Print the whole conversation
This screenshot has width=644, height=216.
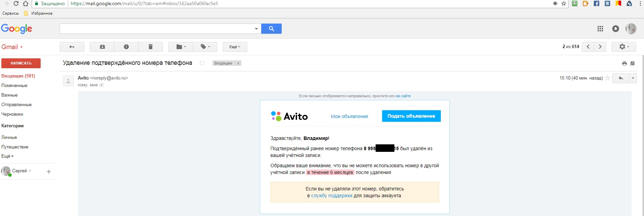(624, 63)
